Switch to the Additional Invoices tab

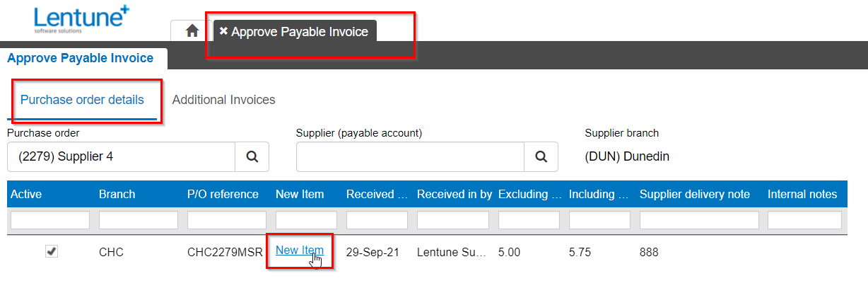pos(223,100)
